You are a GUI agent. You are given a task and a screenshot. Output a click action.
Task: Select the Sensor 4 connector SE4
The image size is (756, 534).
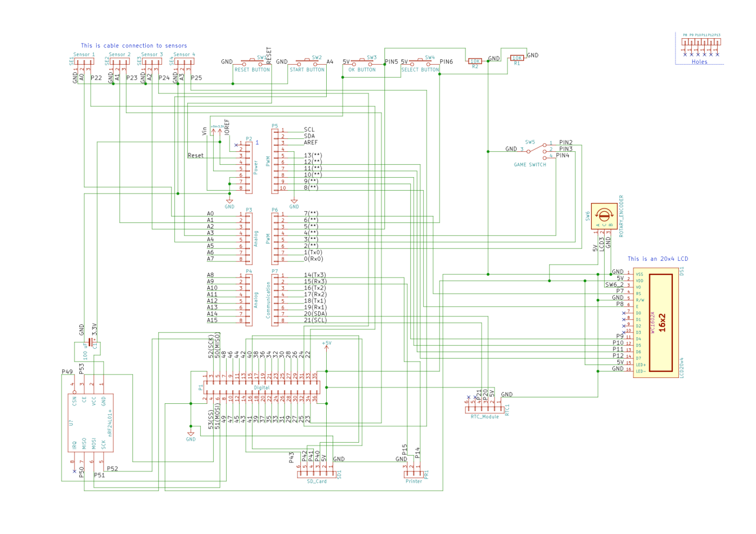[x=183, y=62]
